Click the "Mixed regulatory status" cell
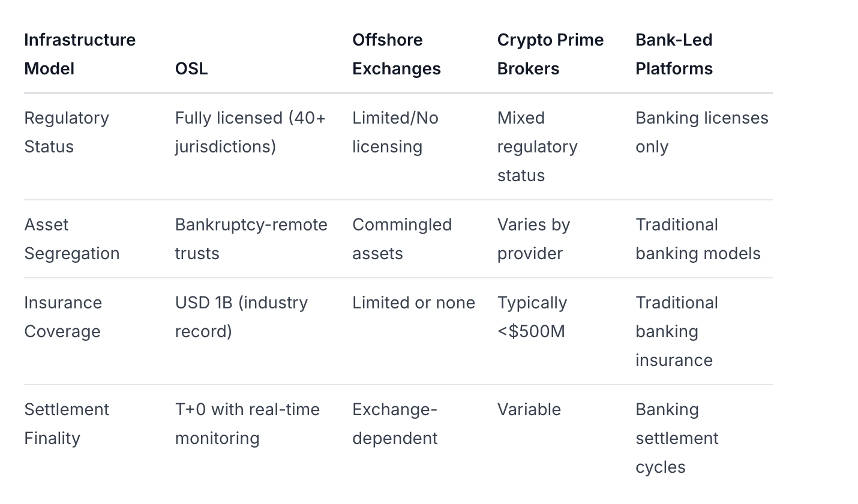This screenshot has width=858, height=504. 537,146
